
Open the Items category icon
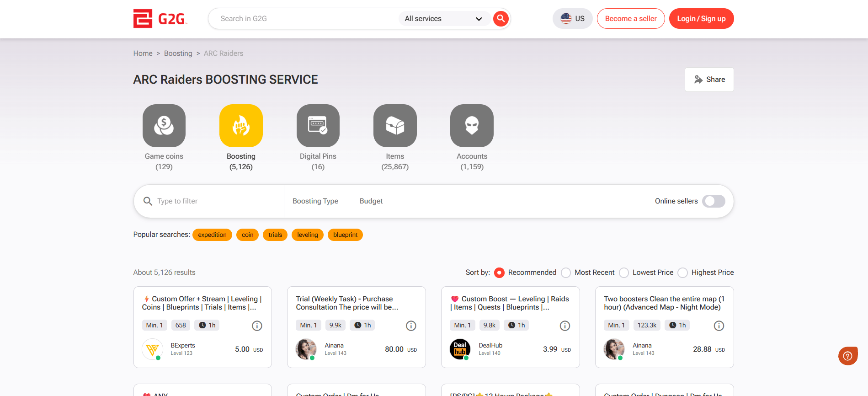[395, 126]
